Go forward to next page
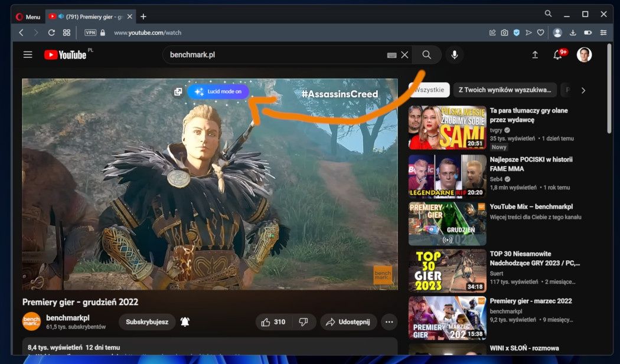The height and width of the screenshot is (364, 620). (x=36, y=33)
